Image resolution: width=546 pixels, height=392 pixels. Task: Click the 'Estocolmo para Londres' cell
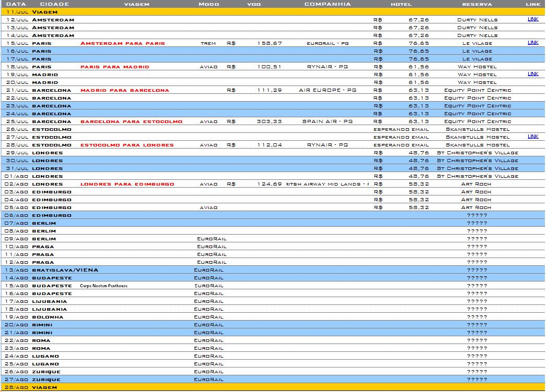(127, 145)
